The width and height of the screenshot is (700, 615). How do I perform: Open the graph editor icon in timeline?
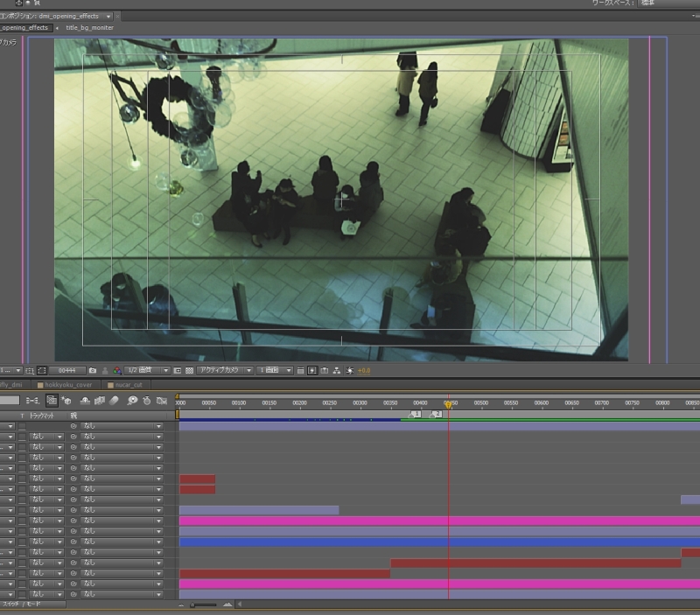coord(162,401)
